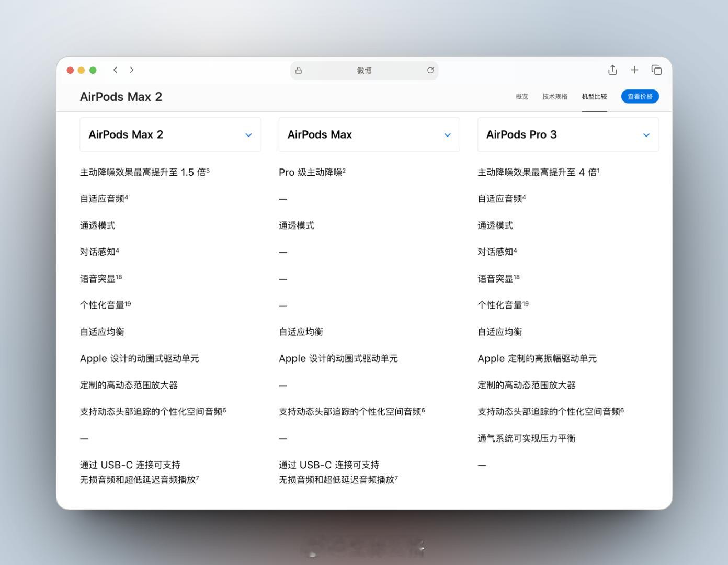Reload the 微博 page
Image resolution: width=728 pixels, height=565 pixels.
[430, 70]
